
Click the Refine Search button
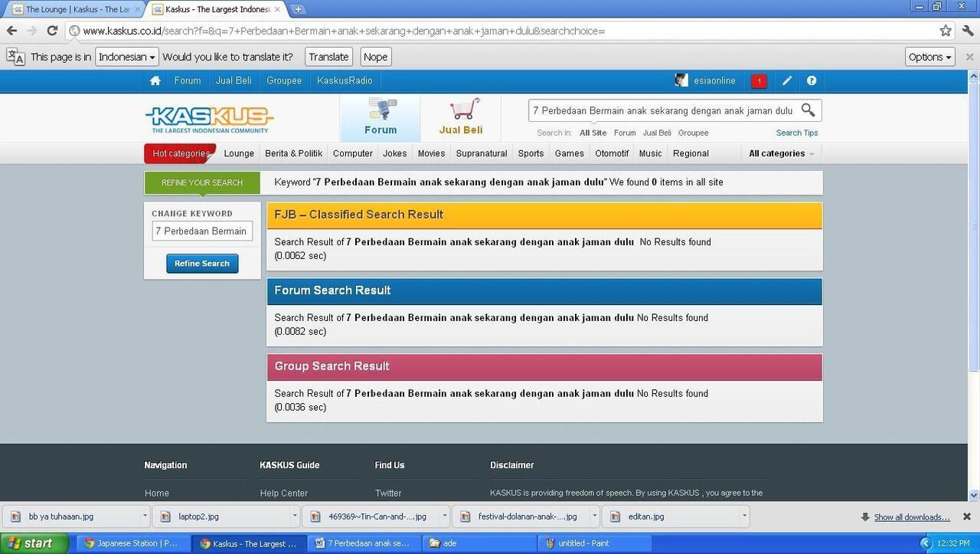pos(202,264)
